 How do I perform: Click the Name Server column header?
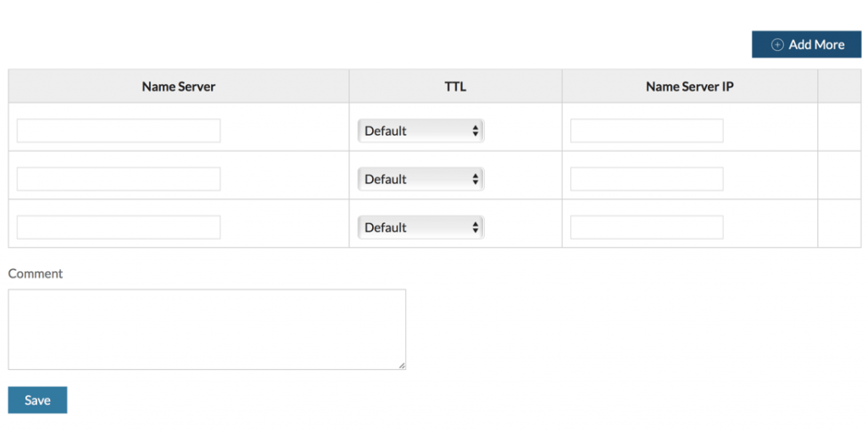pyautogui.click(x=178, y=87)
